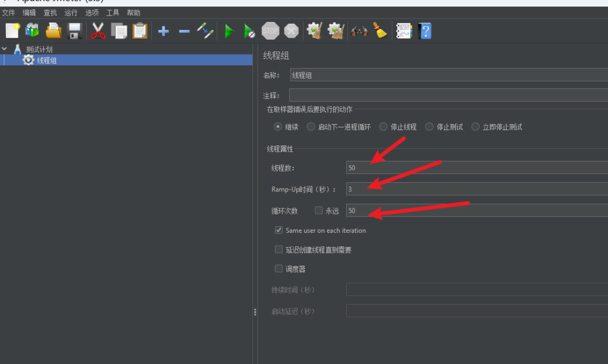
Task: Click the Cut scissors icon
Action: pos(98,30)
